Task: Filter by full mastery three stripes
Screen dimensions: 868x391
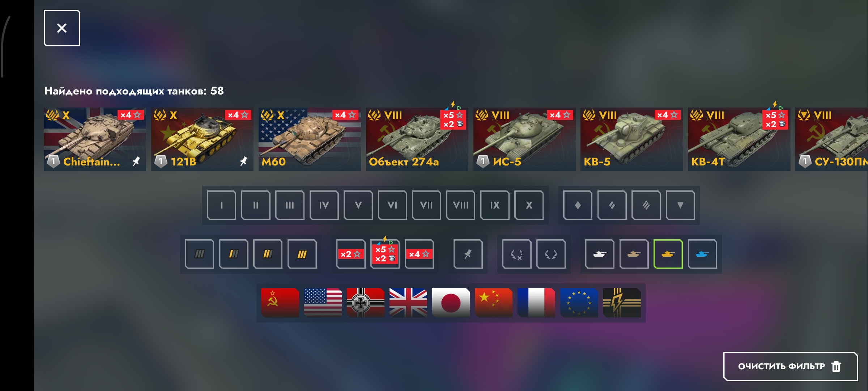Action: pyautogui.click(x=302, y=254)
